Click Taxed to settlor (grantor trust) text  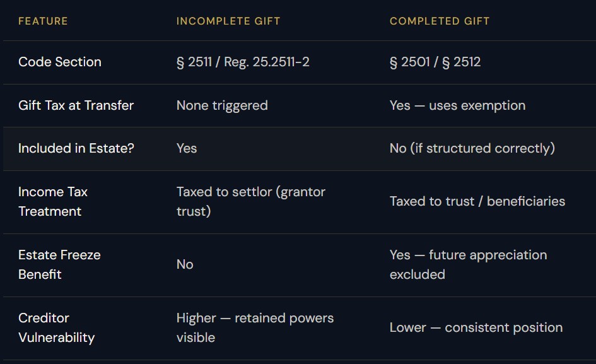251,202
